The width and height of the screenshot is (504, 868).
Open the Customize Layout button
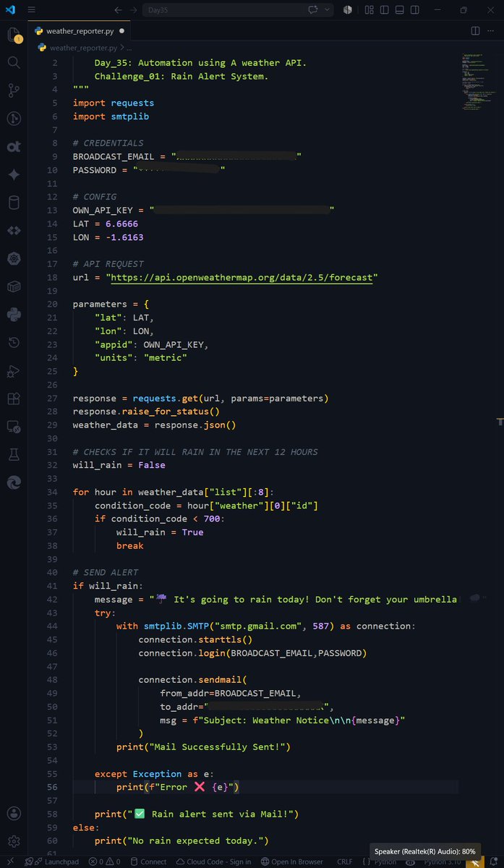tap(370, 10)
